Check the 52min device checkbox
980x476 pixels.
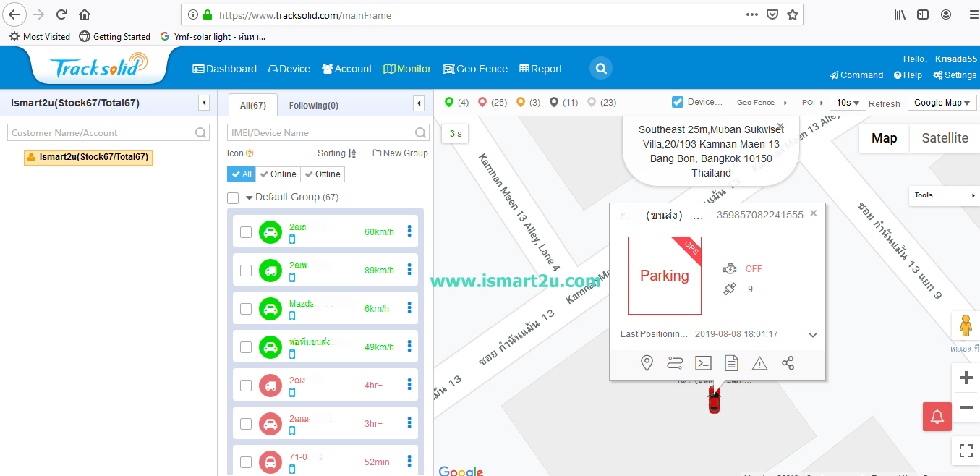[x=246, y=462]
